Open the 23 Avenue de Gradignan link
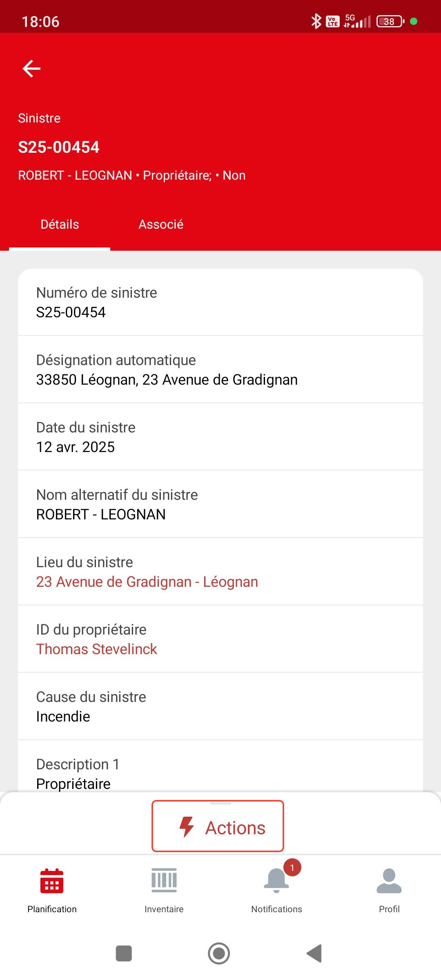The height and width of the screenshot is (980, 441). pyautogui.click(x=147, y=582)
